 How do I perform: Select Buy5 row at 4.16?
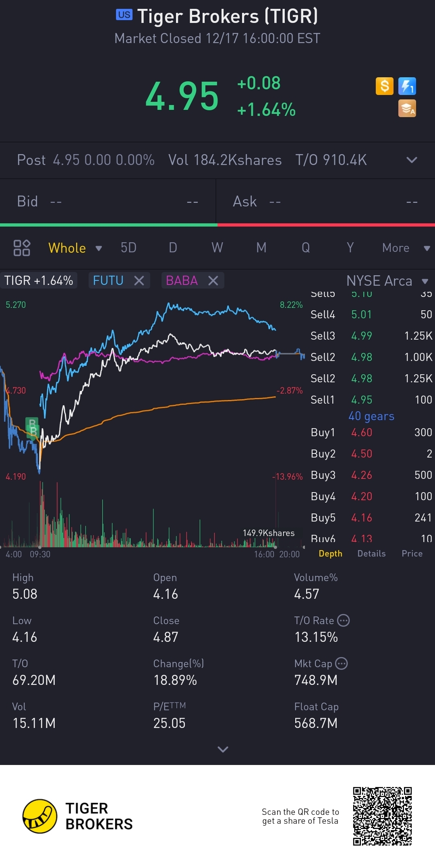click(371, 518)
